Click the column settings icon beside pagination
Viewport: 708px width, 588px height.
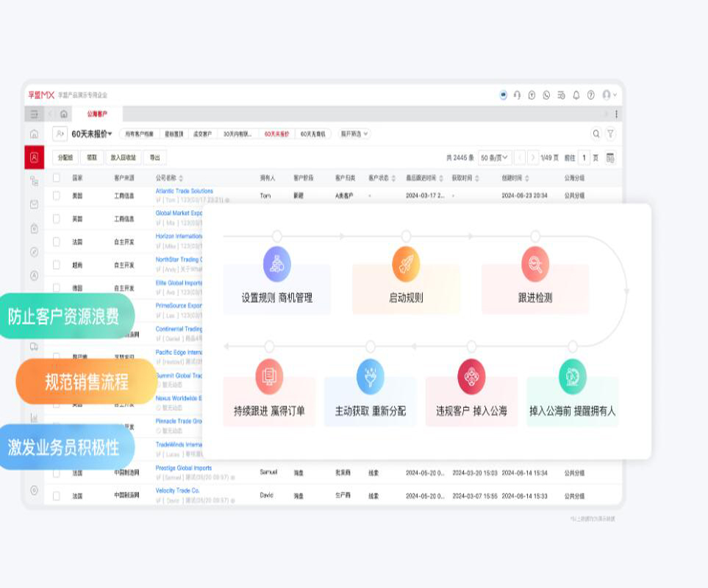pos(610,157)
